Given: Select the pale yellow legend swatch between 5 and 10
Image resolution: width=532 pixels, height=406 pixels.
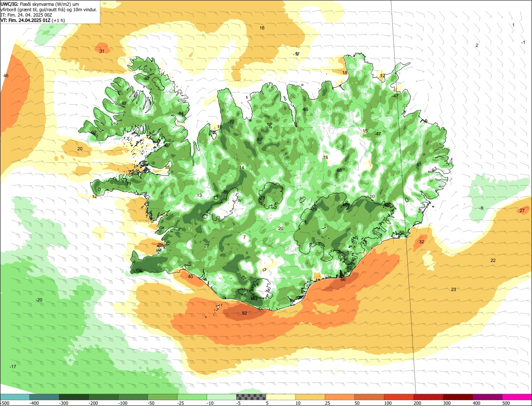Looking at the screenshot, I should (x=281, y=397).
